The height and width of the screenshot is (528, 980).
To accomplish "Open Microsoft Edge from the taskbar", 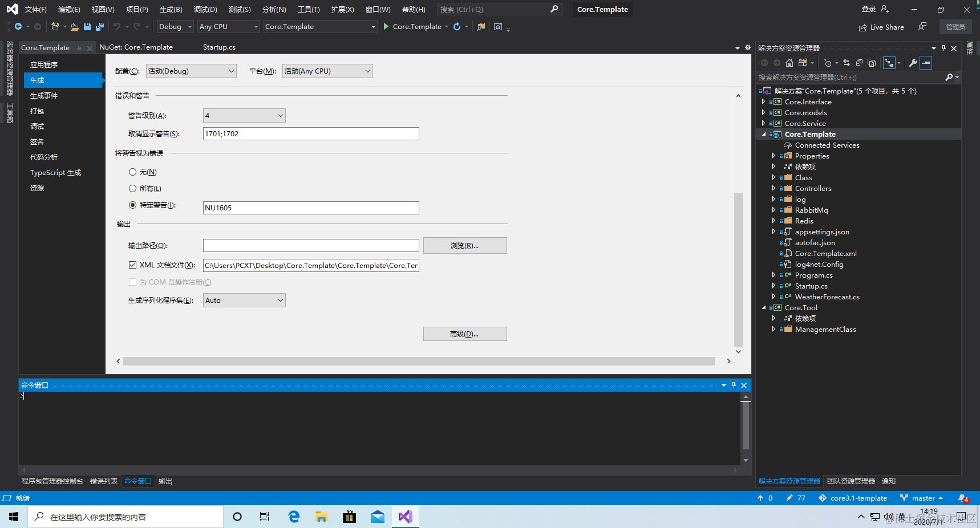I will click(294, 517).
